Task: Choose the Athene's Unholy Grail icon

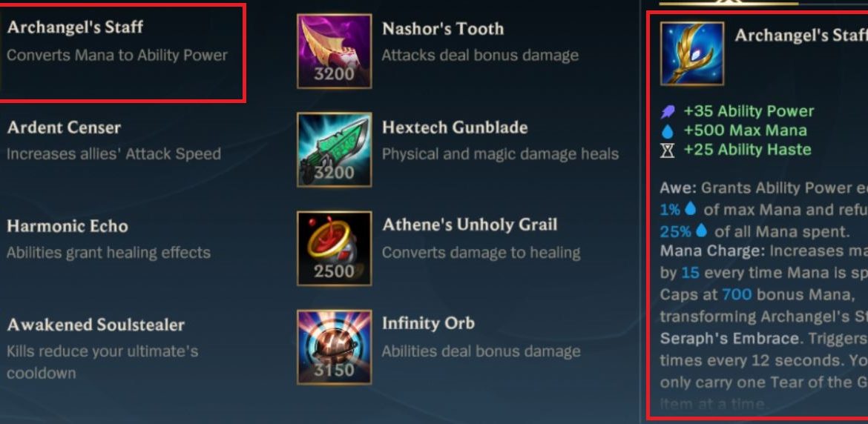Action: pos(335,248)
